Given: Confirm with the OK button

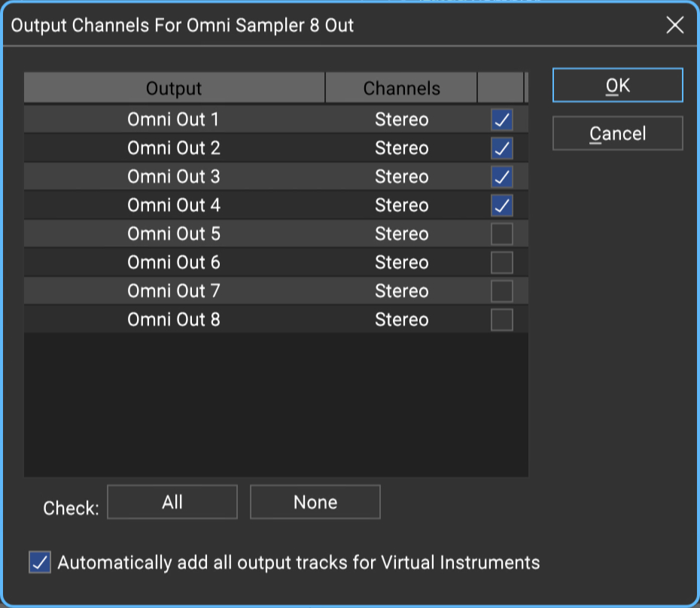Looking at the screenshot, I should coord(617,85).
